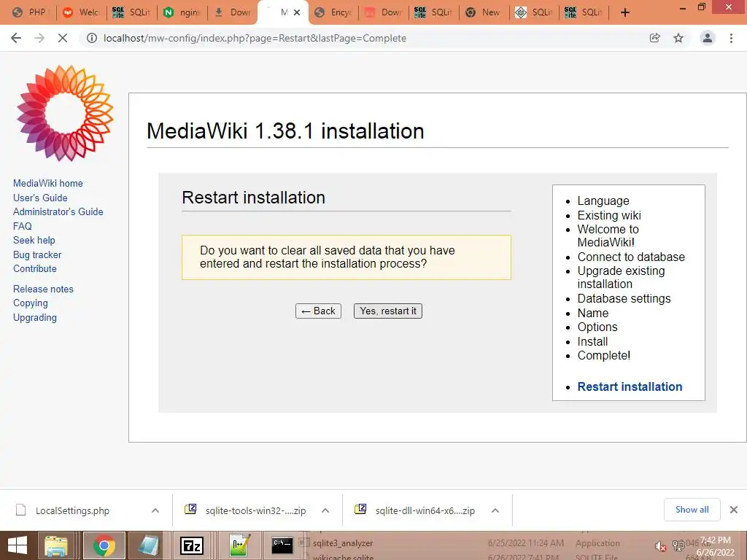Image resolution: width=747 pixels, height=560 pixels.
Task: Switch to the Encyc tab
Action: click(333, 12)
